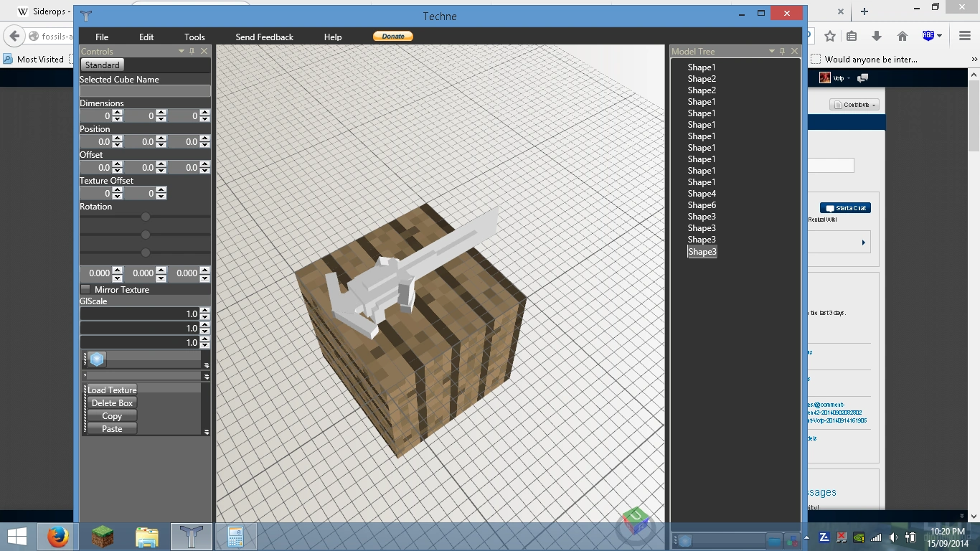Open the File menu

102,37
